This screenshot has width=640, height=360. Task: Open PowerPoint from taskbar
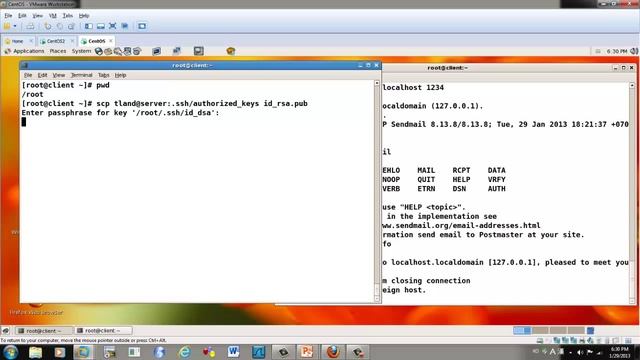[307, 352]
